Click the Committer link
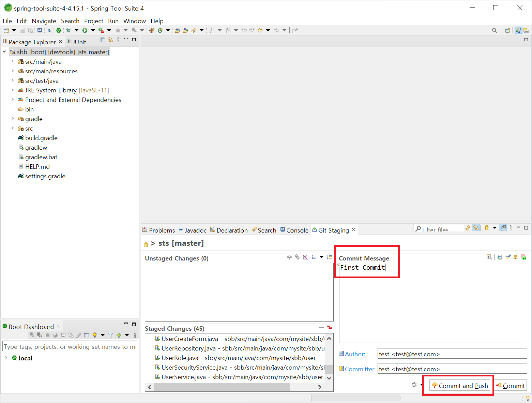The width and height of the screenshot is (532, 403). pyautogui.click(x=360, y=369)
